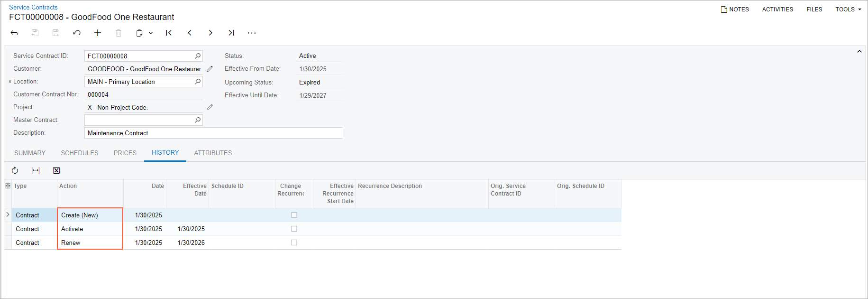The height and width of the screenshot is (299, 868).
Task: Open the Attributes tab
Action: click(213, 153)
